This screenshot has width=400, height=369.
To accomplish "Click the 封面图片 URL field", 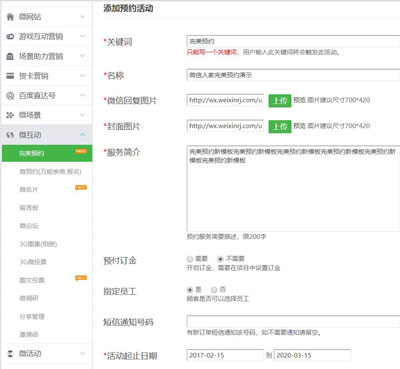I will point(225,126).
